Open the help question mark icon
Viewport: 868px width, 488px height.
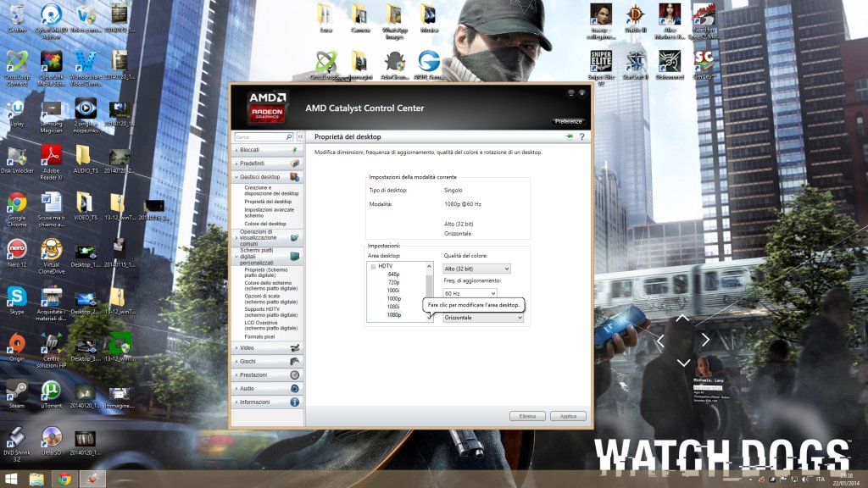[x=581, y=136]
